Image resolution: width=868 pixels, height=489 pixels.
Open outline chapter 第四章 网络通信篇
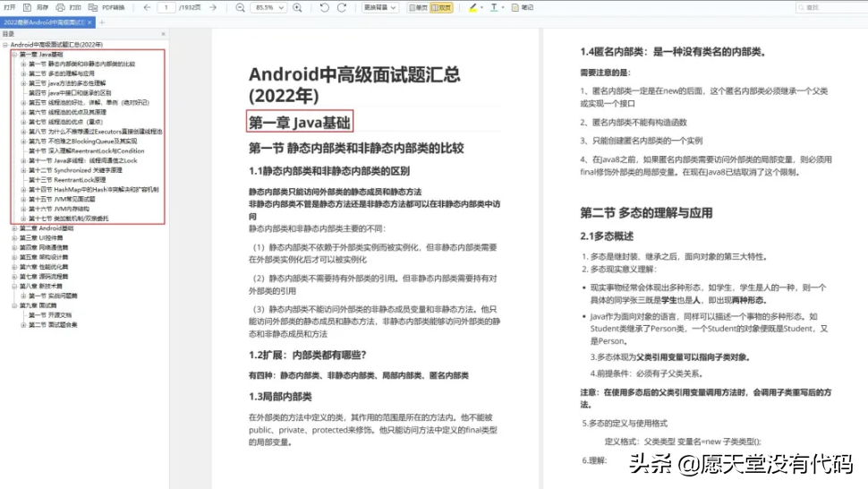point(44,247)
